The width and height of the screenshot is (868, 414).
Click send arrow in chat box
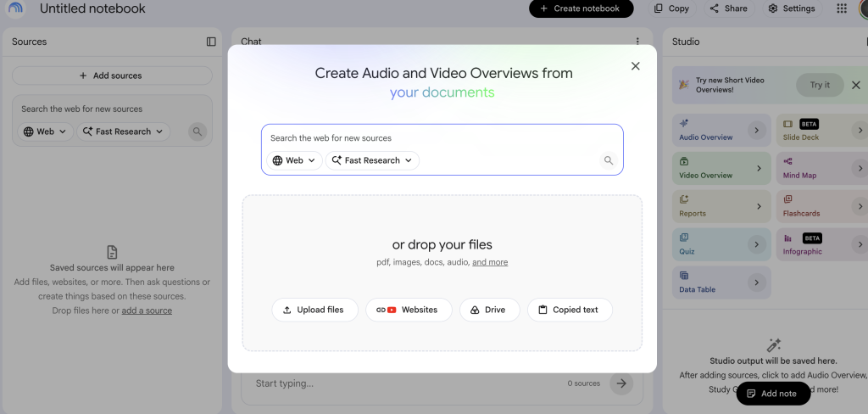[x=621, y=383]
